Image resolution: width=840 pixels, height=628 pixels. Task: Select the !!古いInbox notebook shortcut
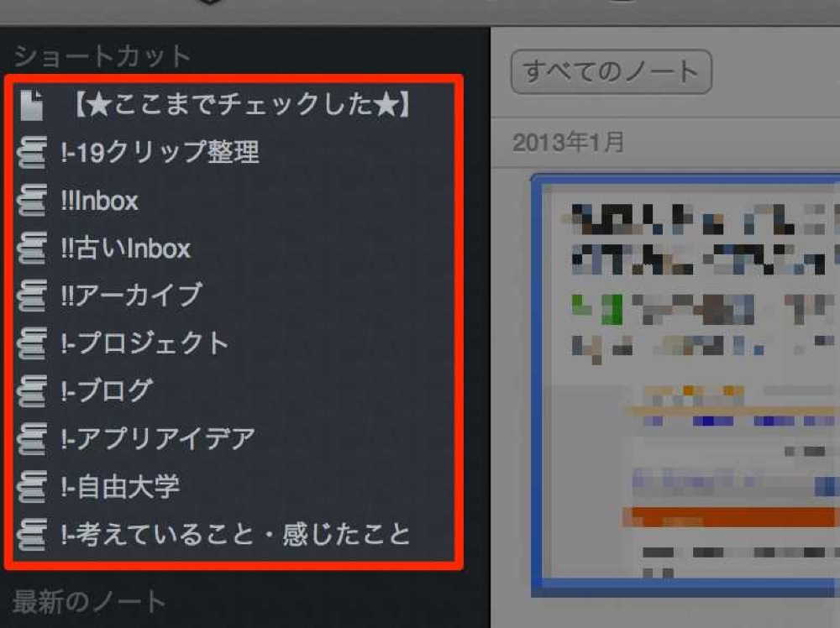click(126, 249)
